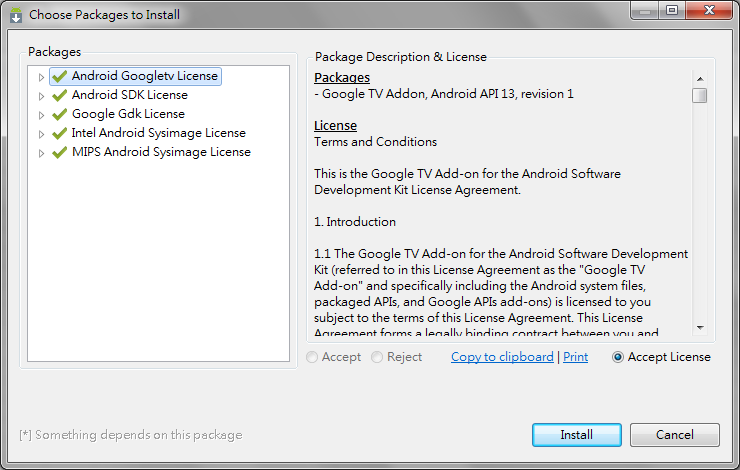Viewport: 740px width, 470px height.
Task: Click the Cancel button
Action: coord(674,435)
